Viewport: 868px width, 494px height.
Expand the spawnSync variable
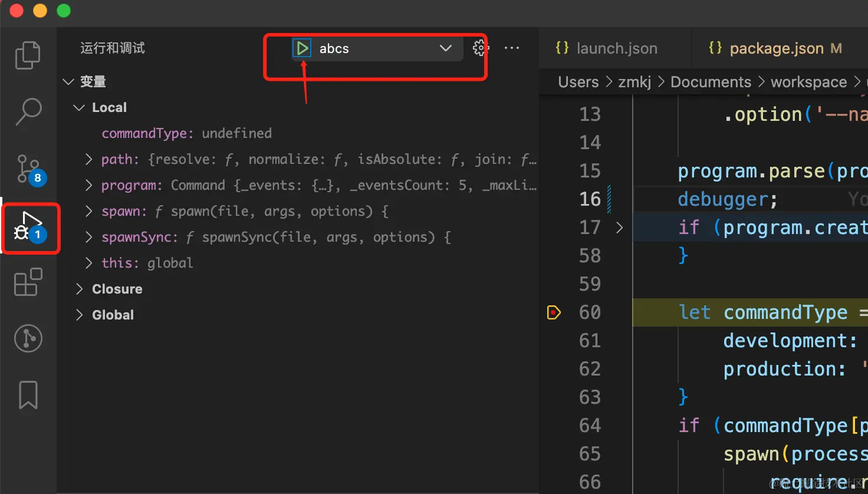coord(89,237)
